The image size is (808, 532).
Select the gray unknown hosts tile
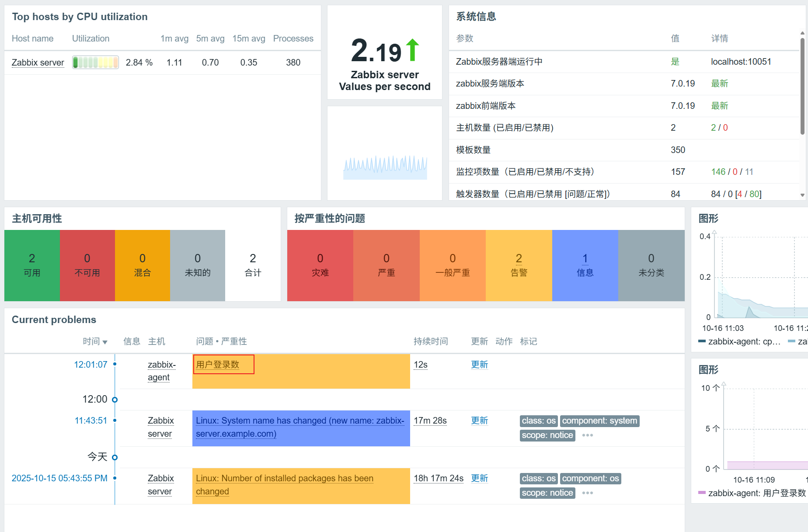coord(198,265)
